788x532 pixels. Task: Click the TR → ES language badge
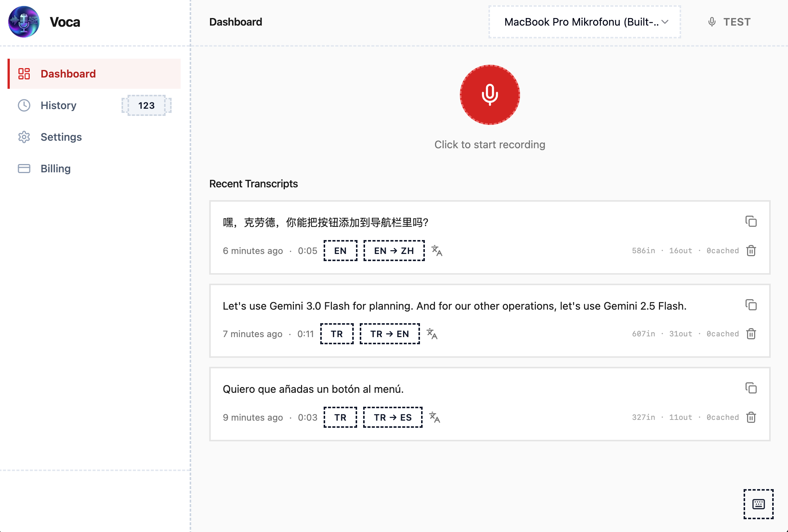click(x=392, y=417)
